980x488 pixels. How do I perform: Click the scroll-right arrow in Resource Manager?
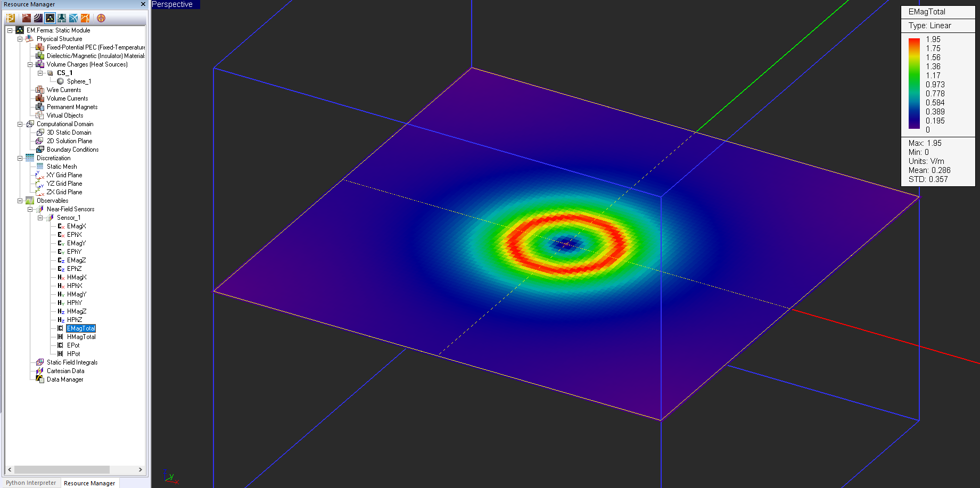141,469
